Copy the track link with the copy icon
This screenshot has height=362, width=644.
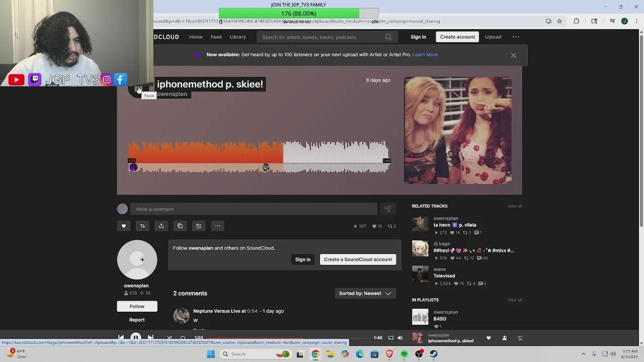click(180, 226)
